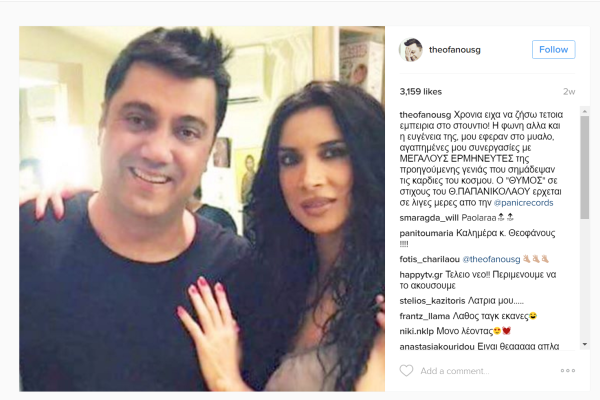View the 3,159 likes list
The height and width of the screenshot is (400, 600).
click(421, 91)
